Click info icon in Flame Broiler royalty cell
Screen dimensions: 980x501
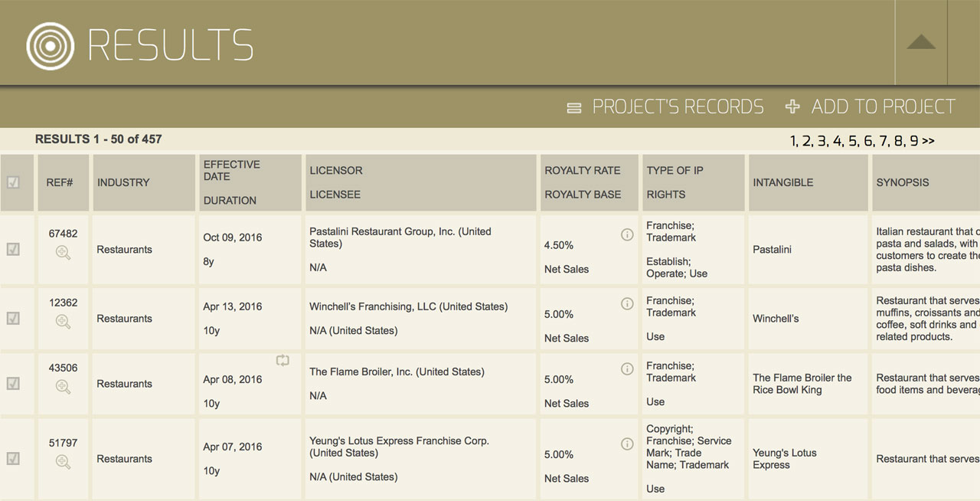[627, 368]
